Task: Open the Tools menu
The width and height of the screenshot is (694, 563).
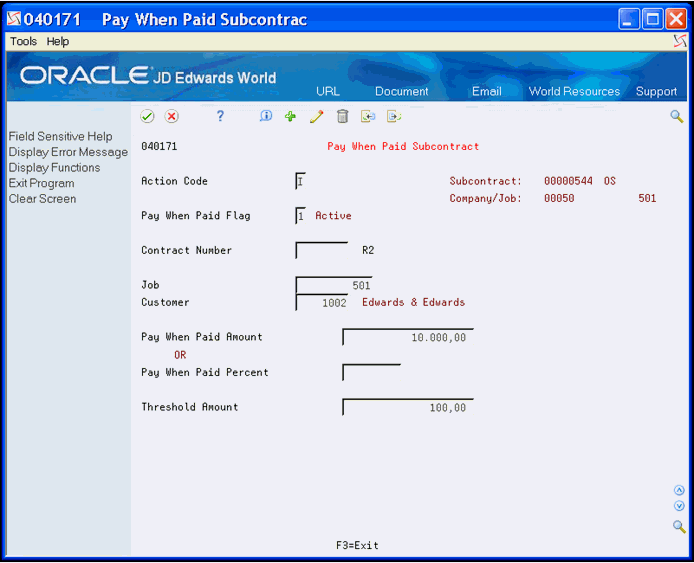Action: click(x=23, y=41)
